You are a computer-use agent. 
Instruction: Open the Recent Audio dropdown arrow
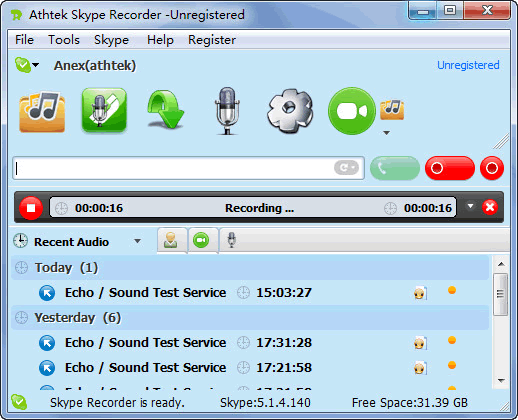137,241
